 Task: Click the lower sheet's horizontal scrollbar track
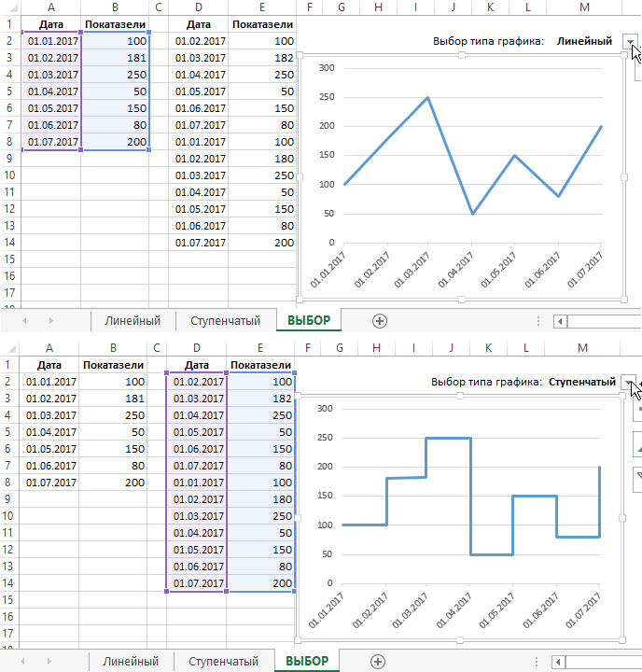click(602, 662)
